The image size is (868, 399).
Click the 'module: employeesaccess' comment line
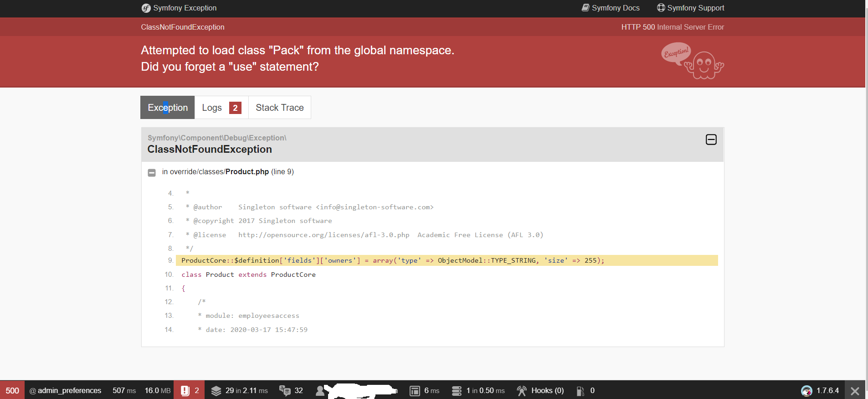249,316
